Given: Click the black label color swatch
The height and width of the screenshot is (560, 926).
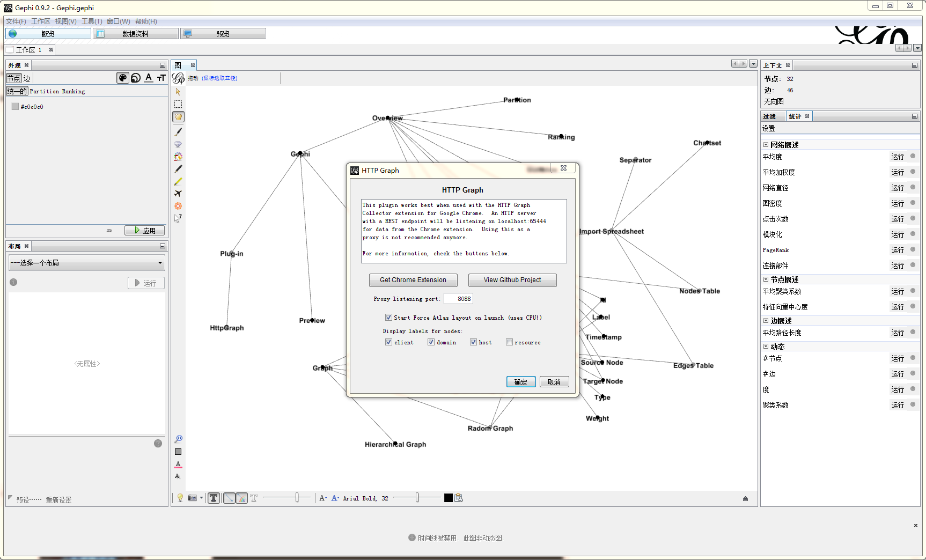Looking at the screenshot, I should [449, 498].
